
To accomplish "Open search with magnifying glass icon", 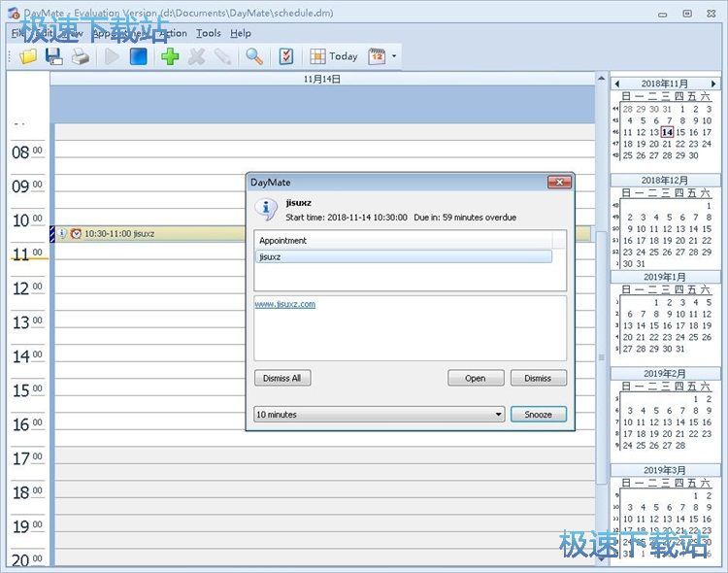I will point(254,56).
